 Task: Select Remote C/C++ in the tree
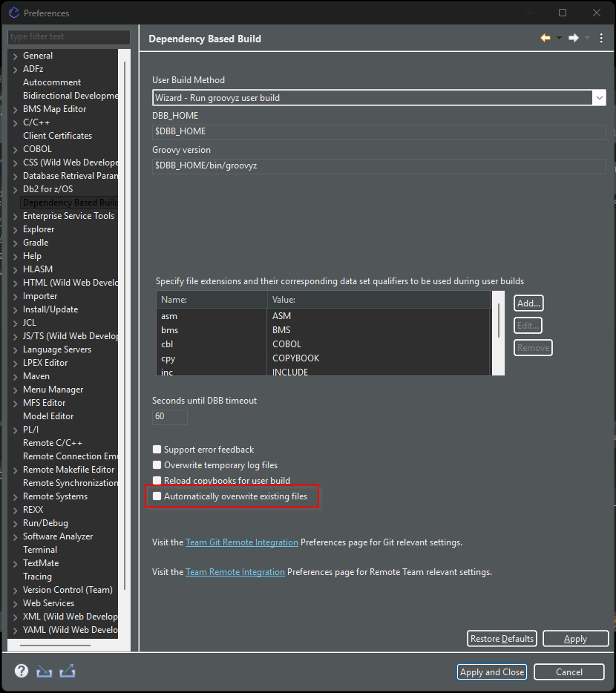(x=53, y=443)
